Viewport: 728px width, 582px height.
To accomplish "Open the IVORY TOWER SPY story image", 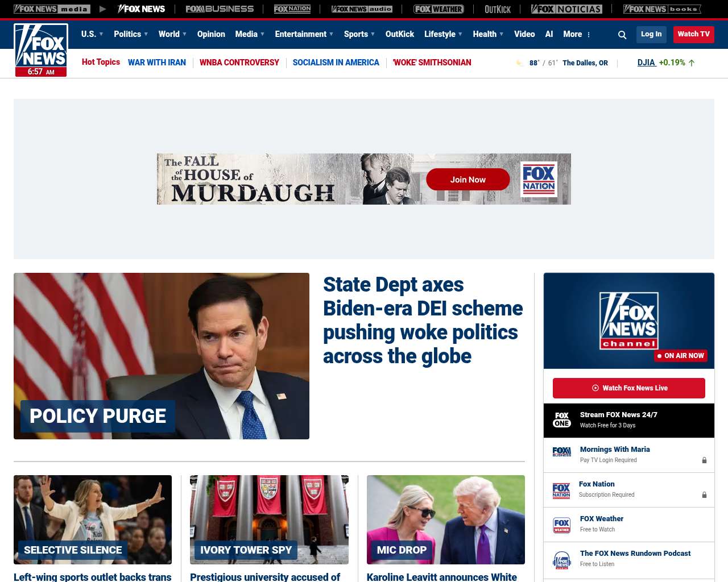I will tap(269, 519).
